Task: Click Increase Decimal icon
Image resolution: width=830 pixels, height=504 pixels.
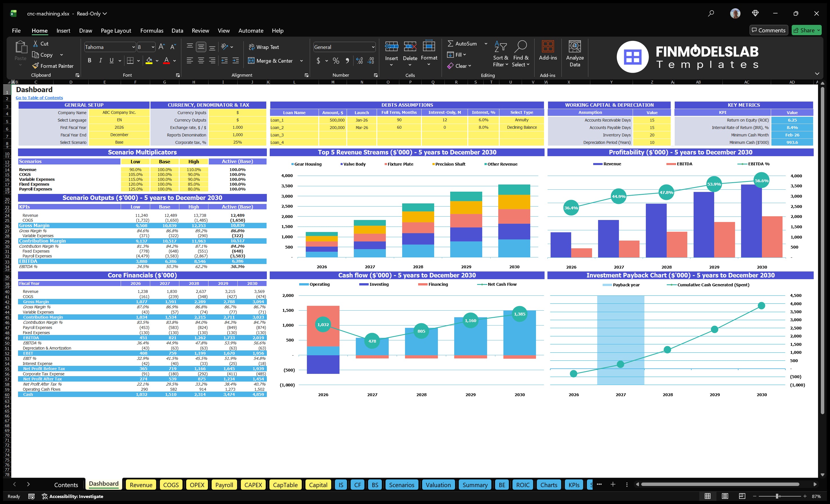Action: tap(360, 61)
